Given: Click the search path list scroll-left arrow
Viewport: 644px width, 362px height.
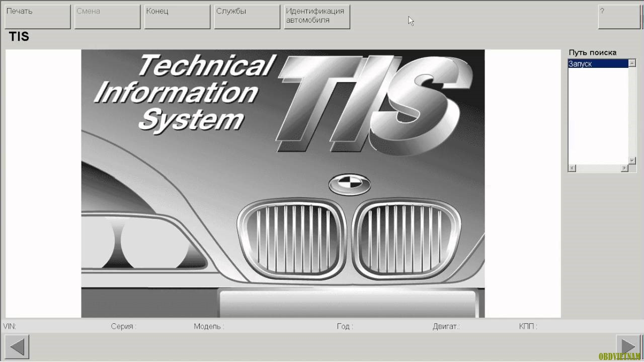Looking at the screenshot, I should [572, 168].
